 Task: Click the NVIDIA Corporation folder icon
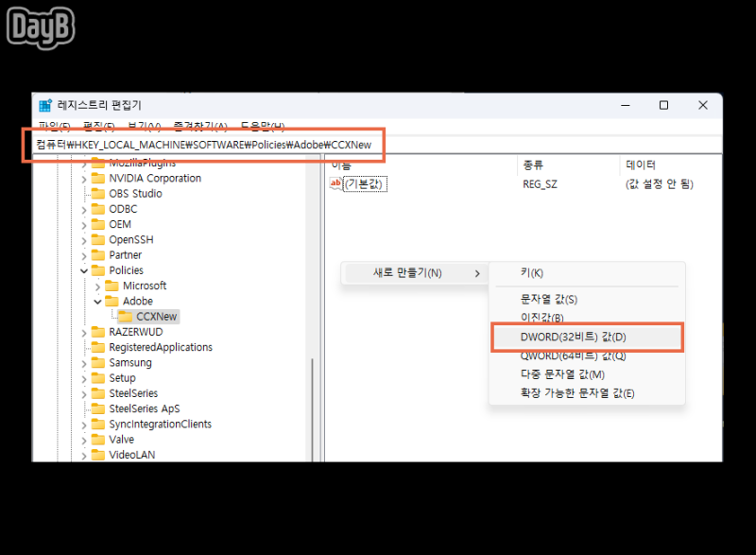tap(98, 179)
